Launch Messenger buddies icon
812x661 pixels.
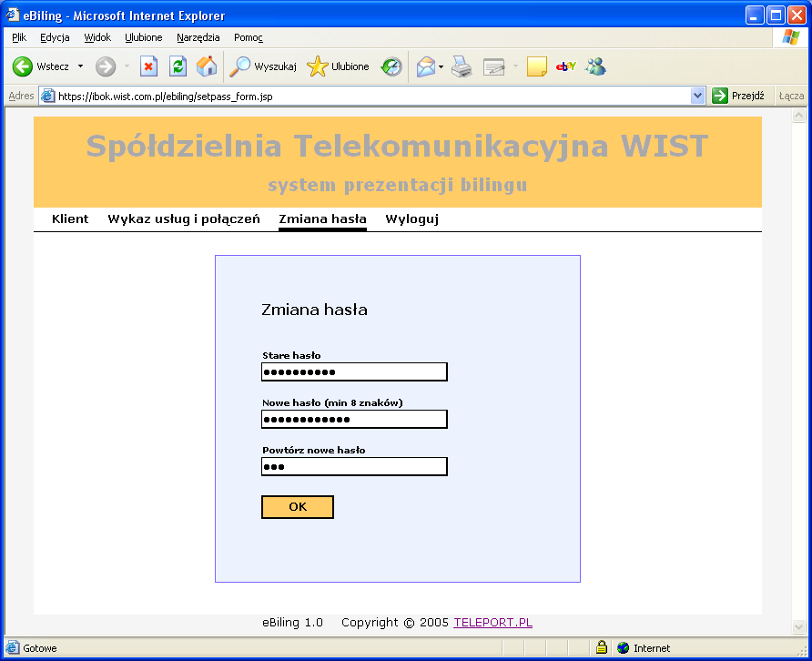pos(595,66)
